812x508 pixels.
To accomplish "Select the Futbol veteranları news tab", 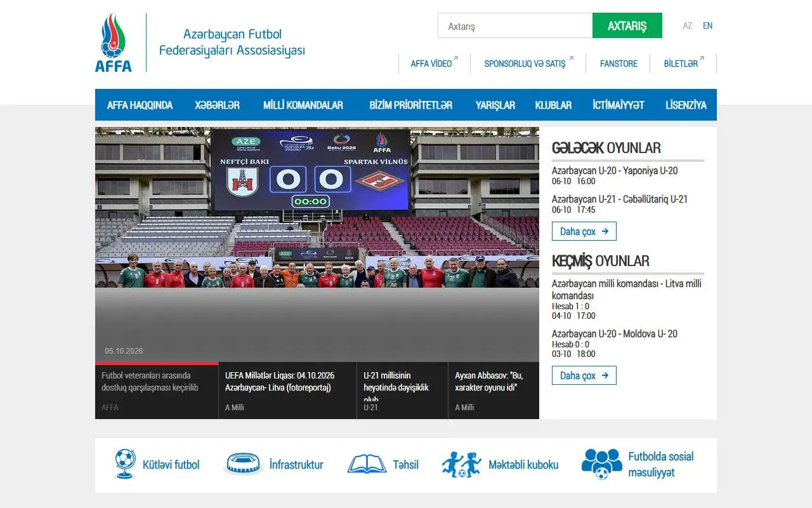I will pos(157,391).
